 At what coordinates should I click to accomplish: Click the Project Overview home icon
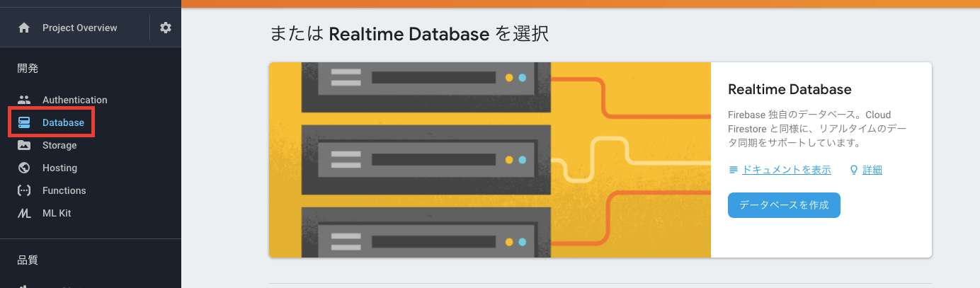click(24, 28)
